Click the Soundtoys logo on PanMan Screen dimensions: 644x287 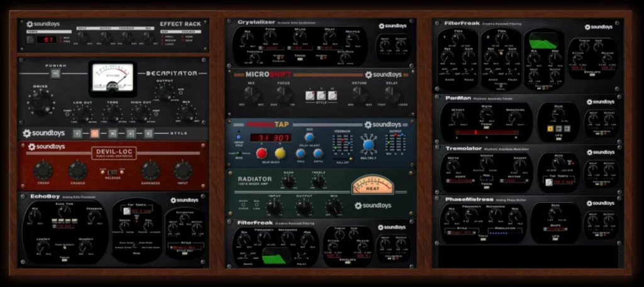point(600,102)
